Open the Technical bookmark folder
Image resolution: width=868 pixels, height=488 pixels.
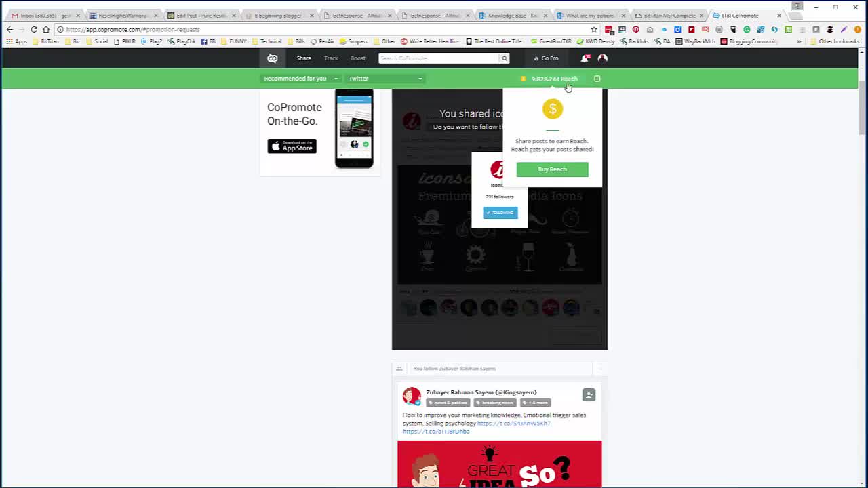pyautogui.click(x=267, y=41)
